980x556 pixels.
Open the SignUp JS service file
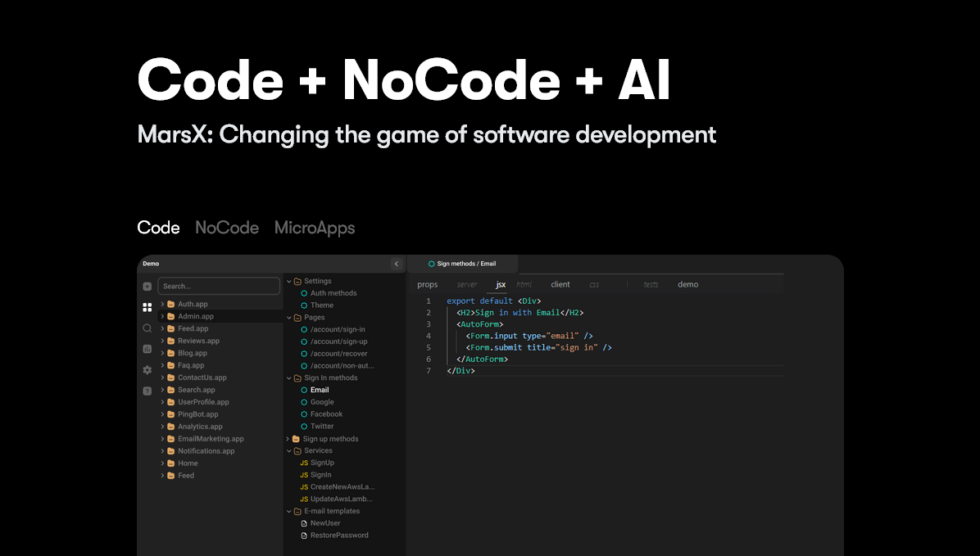click(x=321, y=463)
